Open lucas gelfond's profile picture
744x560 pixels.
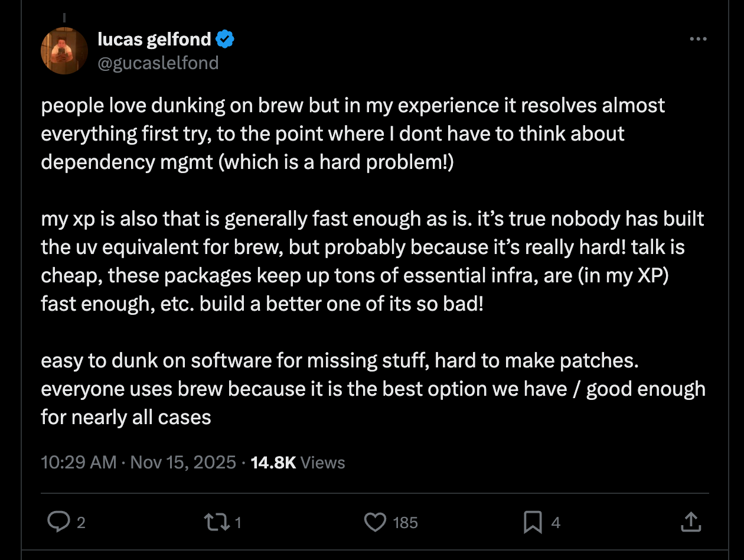coord(64,51)
